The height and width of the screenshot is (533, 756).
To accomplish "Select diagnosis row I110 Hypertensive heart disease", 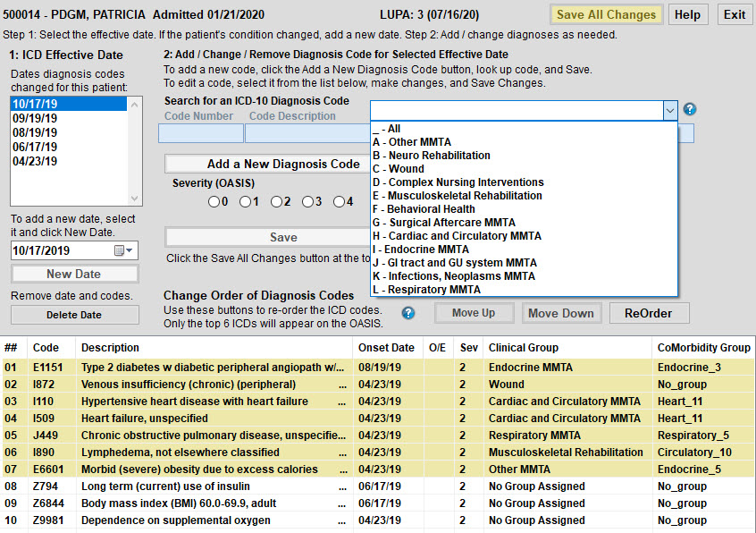I will pyautogui.click(x=378, y=402).
